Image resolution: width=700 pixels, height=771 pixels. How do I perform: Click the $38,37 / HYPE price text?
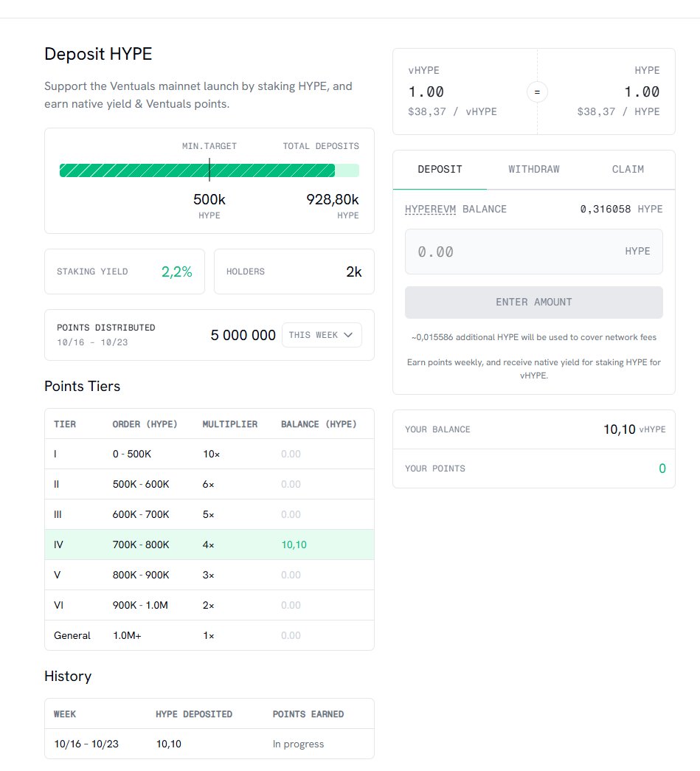[x=618, y=111]
